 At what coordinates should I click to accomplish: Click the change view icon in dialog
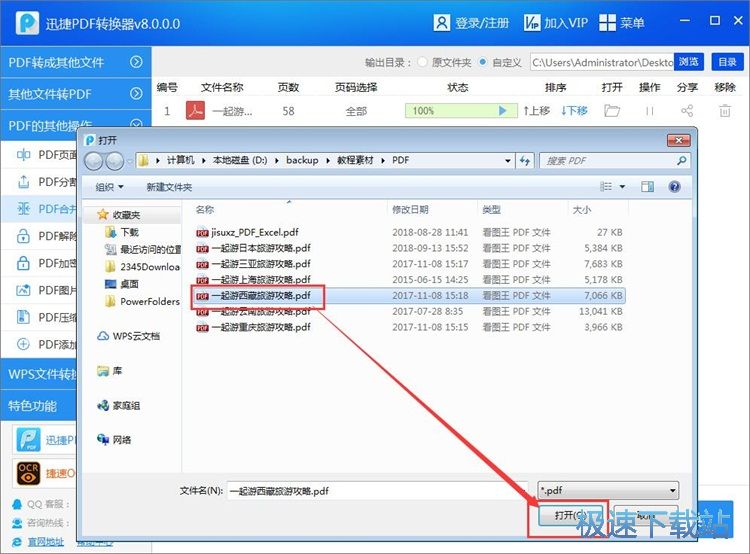pos(606,187)
